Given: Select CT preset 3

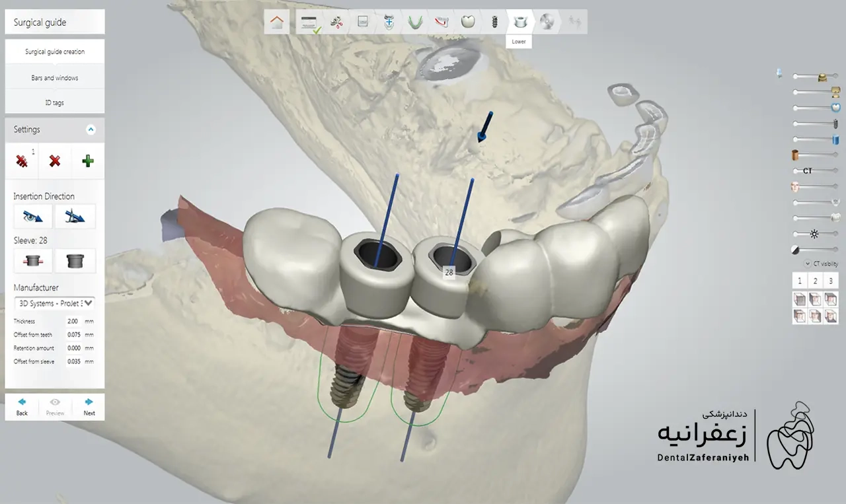Looking at the screenshot, I should coord(831,281).
